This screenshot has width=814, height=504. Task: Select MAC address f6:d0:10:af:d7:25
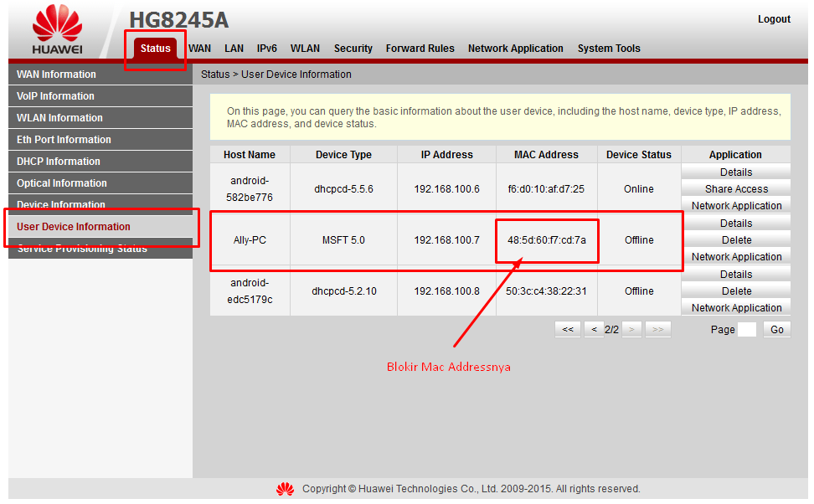(x=546, y=189)
